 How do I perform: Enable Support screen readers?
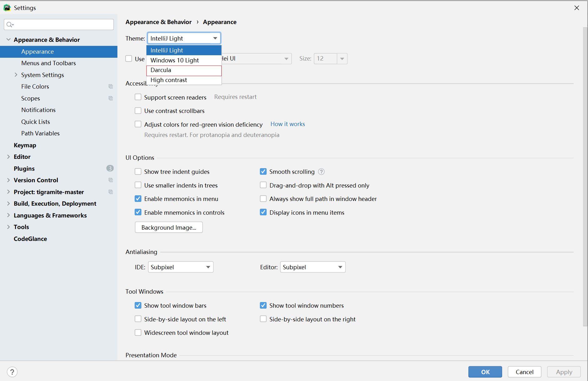pyautogui.click(x=138, y=97)
